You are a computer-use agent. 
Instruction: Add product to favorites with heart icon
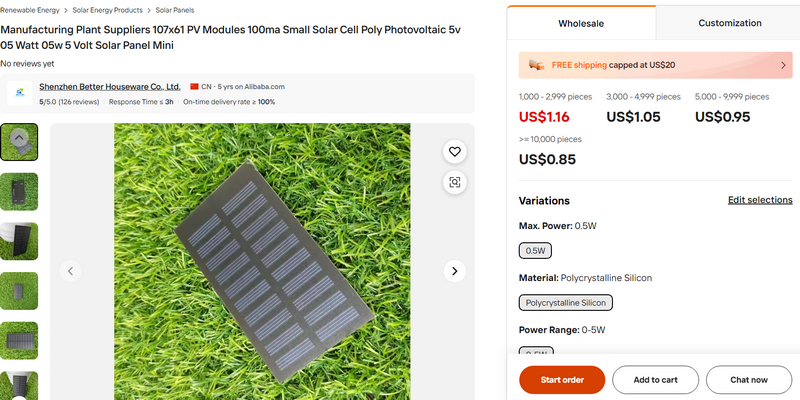point(455,152)
